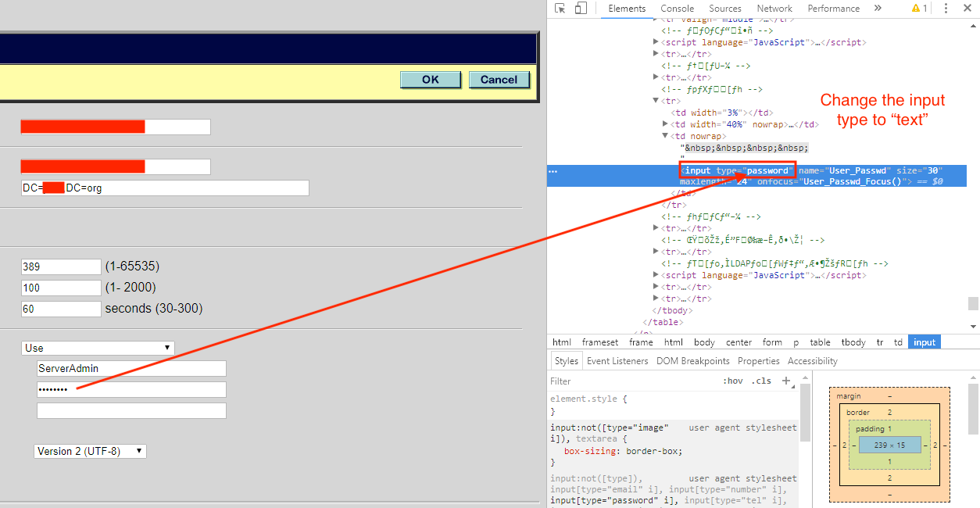
Task: Click the Elements panel scrollbar thumb
Action: click(x=973, y=303)
